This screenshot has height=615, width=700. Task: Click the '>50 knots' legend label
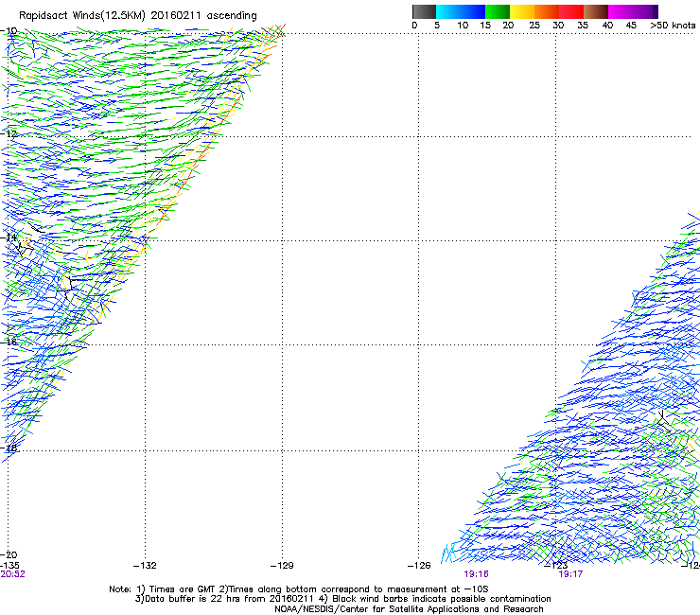[673, 26]
